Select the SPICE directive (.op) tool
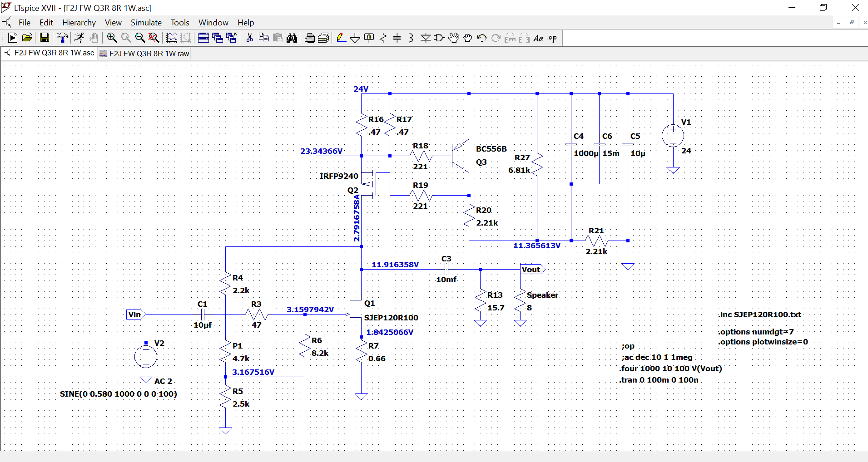Screen dimensions: 868x462 click(x=552, y=38)
